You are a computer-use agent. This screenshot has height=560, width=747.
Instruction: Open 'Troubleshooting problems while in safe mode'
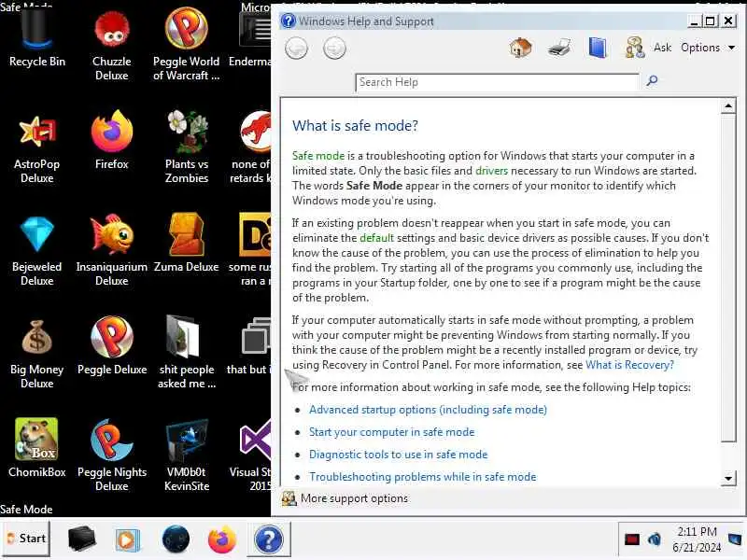point(423,477)
